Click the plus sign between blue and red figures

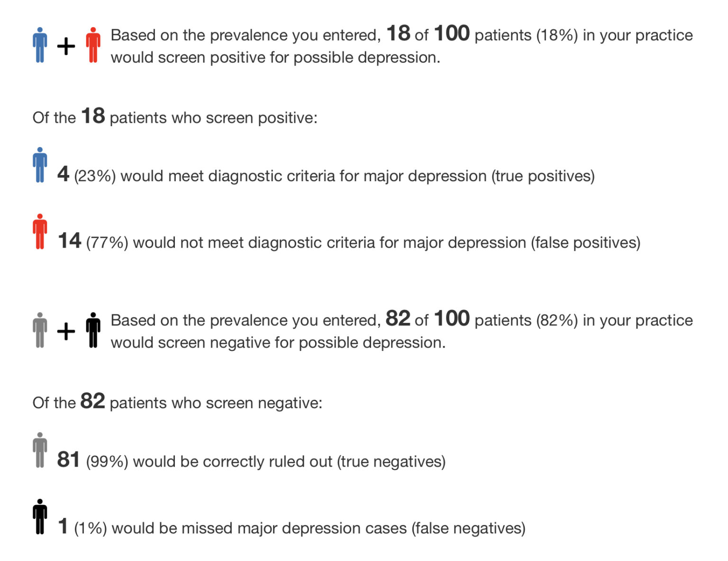click(66, 46)
